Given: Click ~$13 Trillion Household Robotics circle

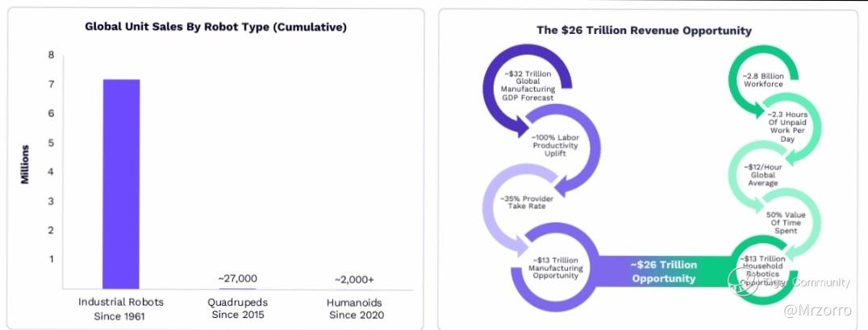Looking at the screenshot, I should [x=763, y=269].
